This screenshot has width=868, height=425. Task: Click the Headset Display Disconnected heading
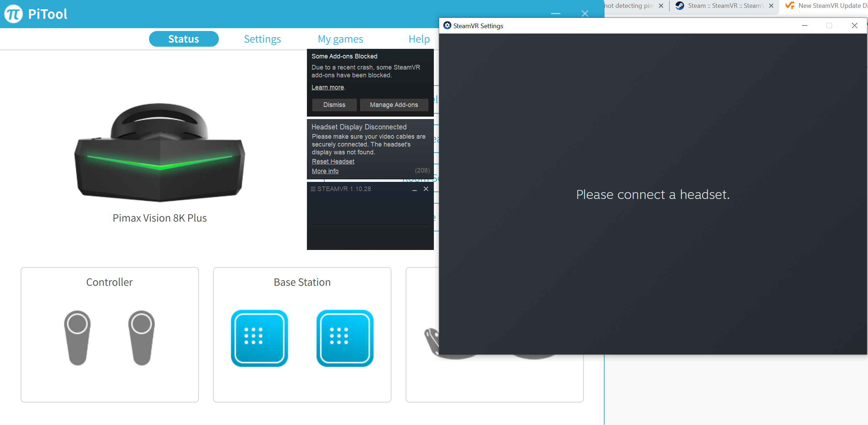click(x=359, y=127)
